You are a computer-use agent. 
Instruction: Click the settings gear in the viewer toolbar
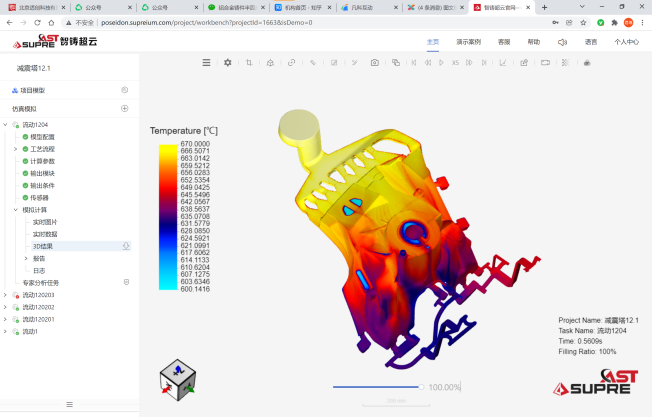pos(227,62)
